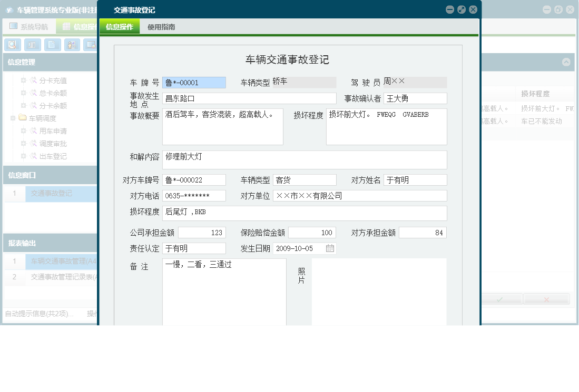Click the monitor/display toolbar icon

(x=91, y=45)
